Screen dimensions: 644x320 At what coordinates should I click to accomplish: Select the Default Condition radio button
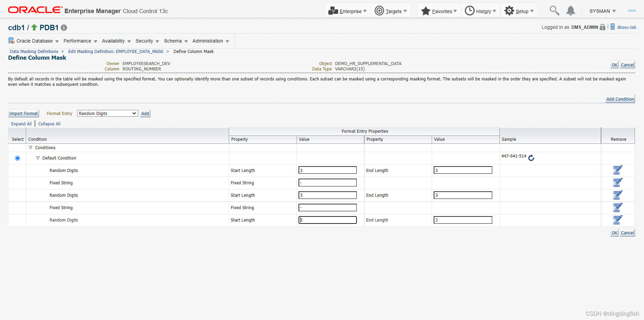17,158
